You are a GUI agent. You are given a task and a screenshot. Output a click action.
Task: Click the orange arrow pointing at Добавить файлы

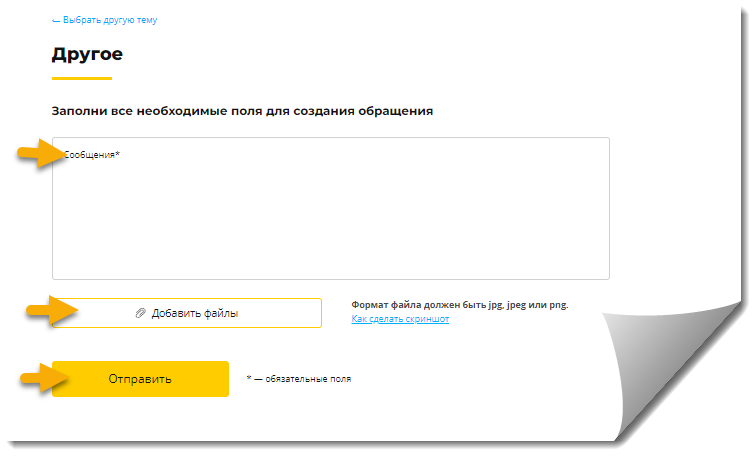coord(52,310)
